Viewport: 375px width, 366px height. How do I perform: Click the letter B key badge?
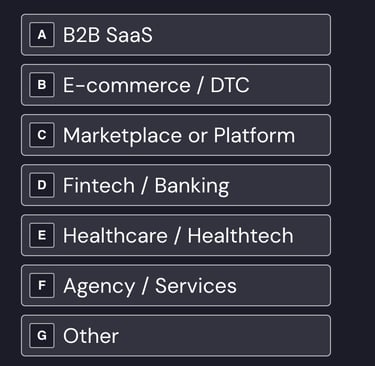(42, 85)
